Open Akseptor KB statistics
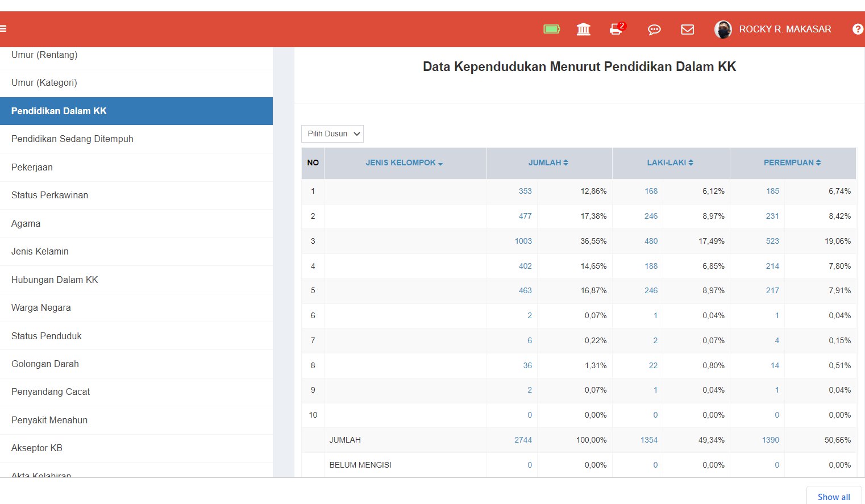Image resolution: width=865 pixels, height=504 pixels. (x=136, y=448)
